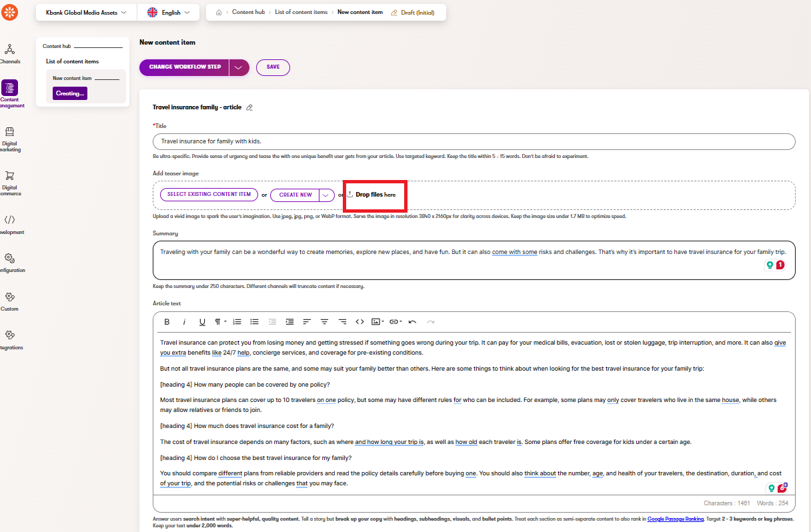Open the code view in the editor toolbar

tap(359, 321)
